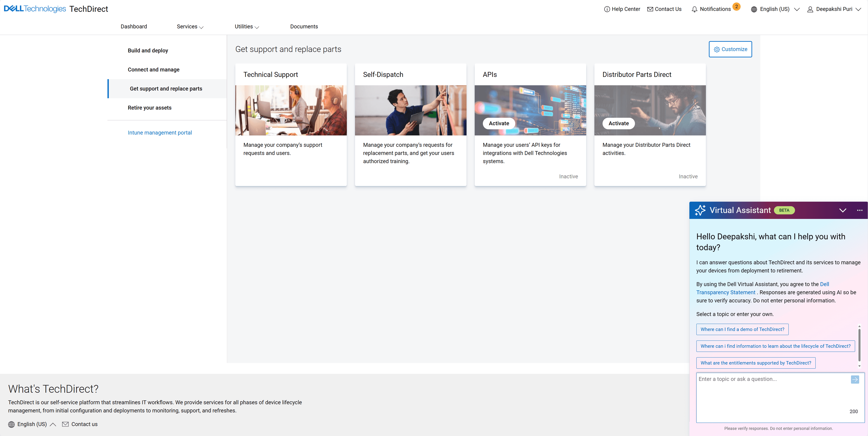Go to the Dashboard tab
The width and height of the screenshot is (868, 436).
(134, 26)
